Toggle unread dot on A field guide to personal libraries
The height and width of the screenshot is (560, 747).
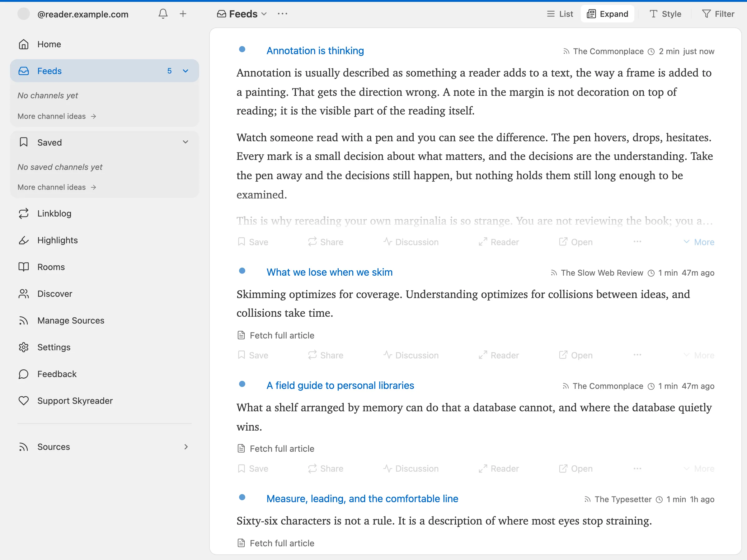pos(242,384)
